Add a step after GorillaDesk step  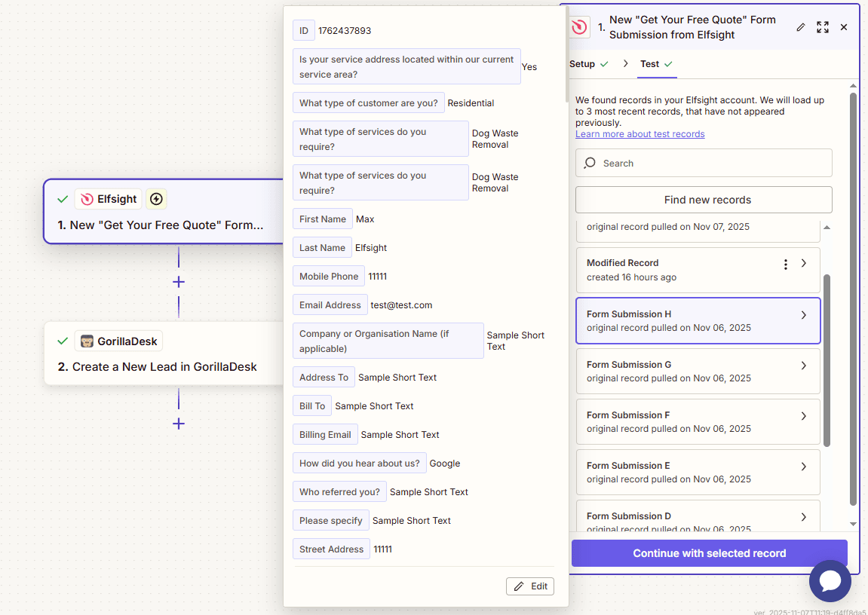pyautogui.click(x=178, y=424)
